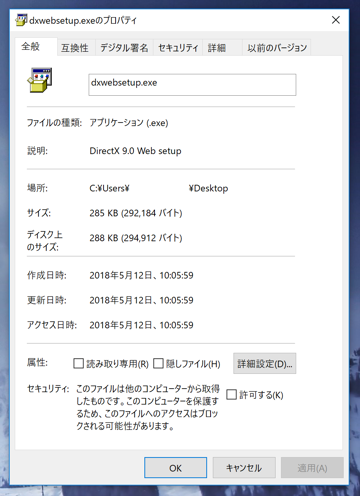Click the security warning message text
Viewport: 360px width, 496px height.
click(148, 407)
